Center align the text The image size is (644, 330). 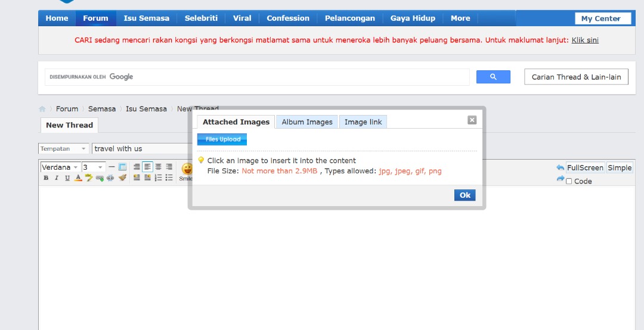pyautogui.click(x=158, y=167)
